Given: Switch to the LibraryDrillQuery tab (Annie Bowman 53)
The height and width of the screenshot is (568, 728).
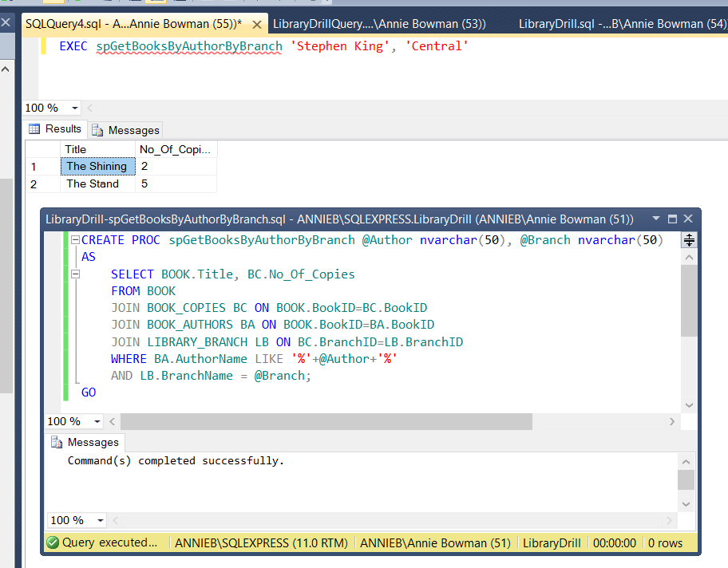Looking at the screenshot, I should tap(379, 24).
